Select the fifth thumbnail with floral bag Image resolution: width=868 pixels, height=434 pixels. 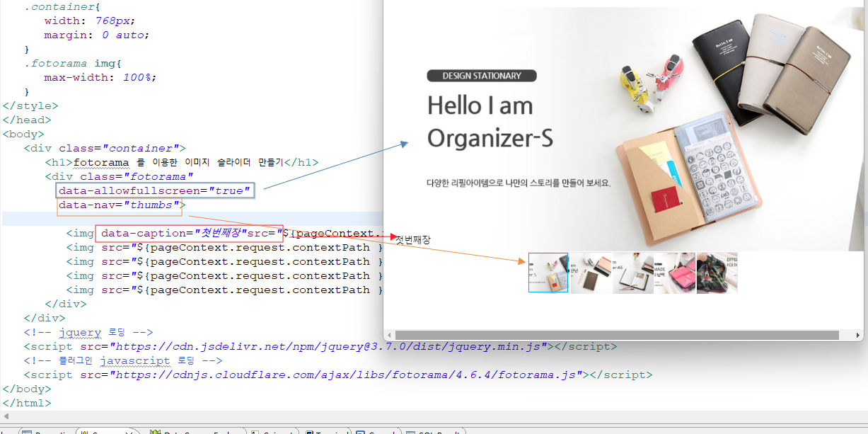[x=717, y=273]
